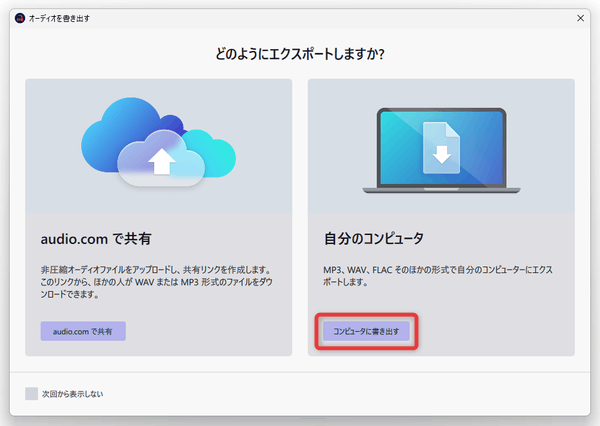
Task: Click the 非圧縮オーディオファイル description text
Action: (157, 282)
